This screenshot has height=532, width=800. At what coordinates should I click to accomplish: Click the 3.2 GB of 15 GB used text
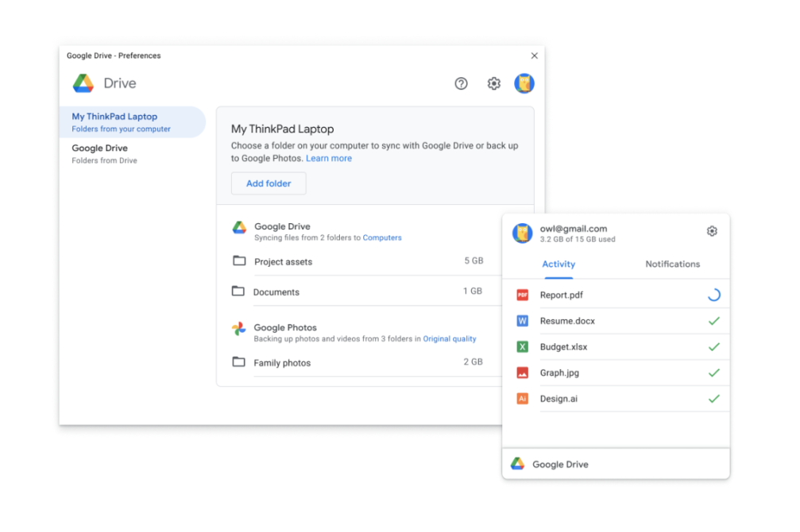tap(578, 239)
